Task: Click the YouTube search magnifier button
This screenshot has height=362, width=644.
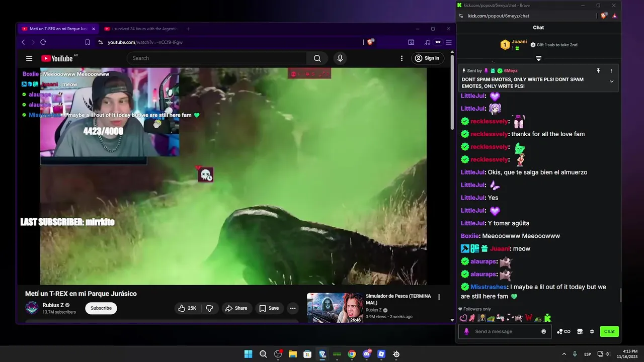Action: click(x=317, y=58)
